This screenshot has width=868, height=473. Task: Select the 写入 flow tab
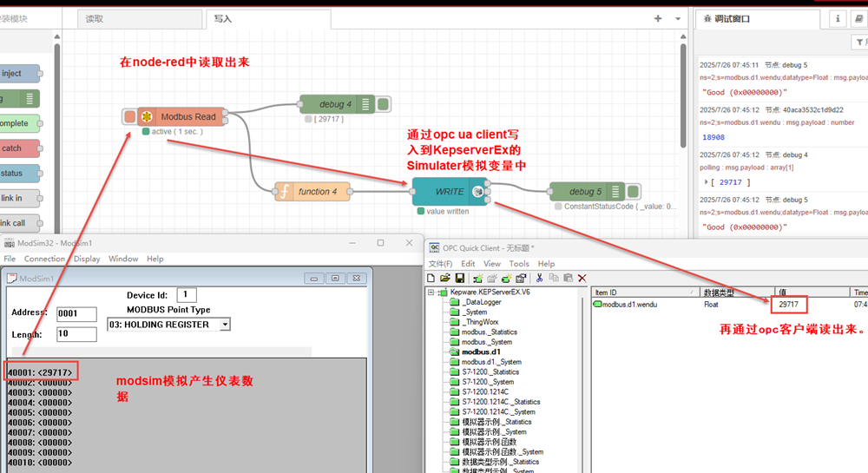click(x=268, y=19)
